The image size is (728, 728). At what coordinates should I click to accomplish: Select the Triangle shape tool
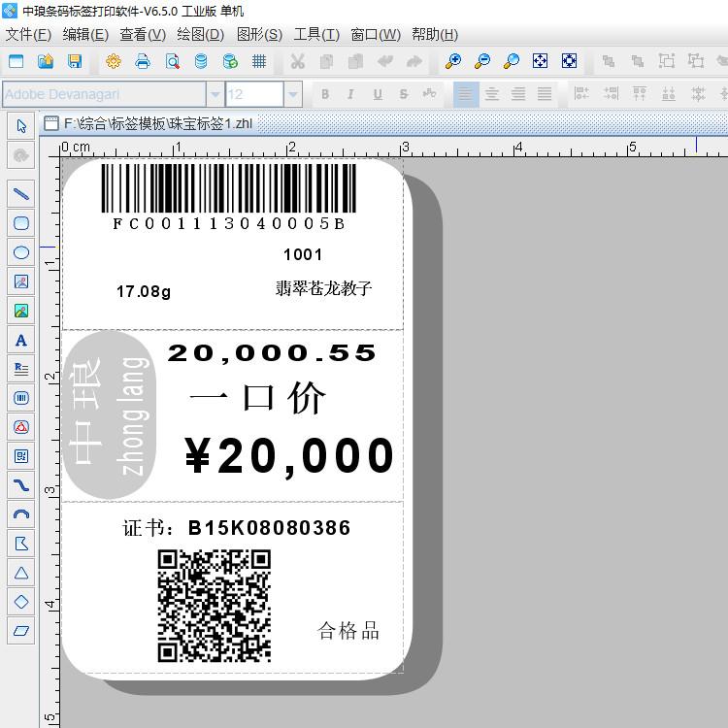(21, 573)
